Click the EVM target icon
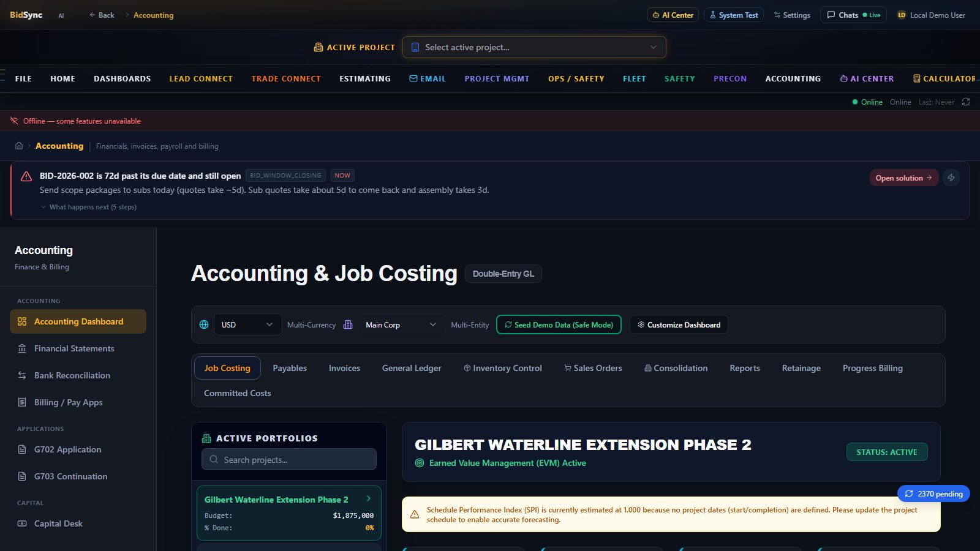 420,463
